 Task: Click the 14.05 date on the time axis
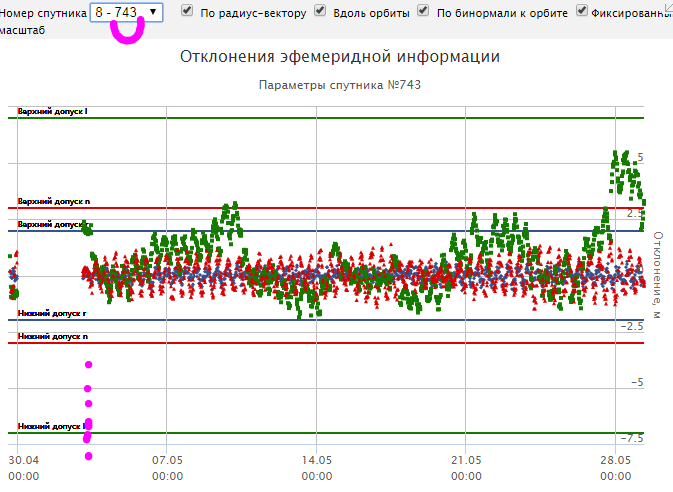(x=316, y=460)
